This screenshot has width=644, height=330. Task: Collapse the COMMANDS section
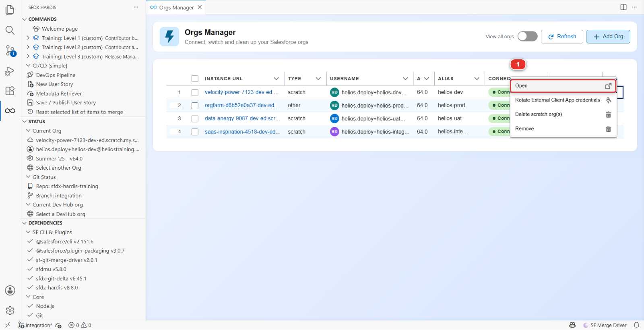tap(25, 19)
